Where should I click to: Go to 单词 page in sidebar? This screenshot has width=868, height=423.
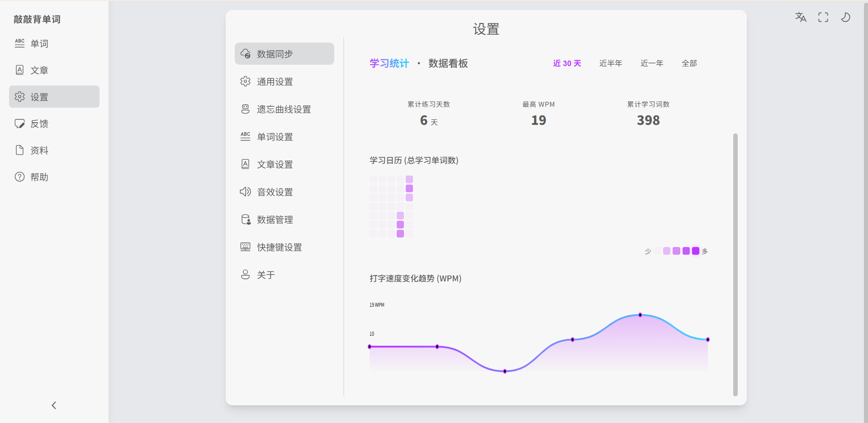(54, 43)
